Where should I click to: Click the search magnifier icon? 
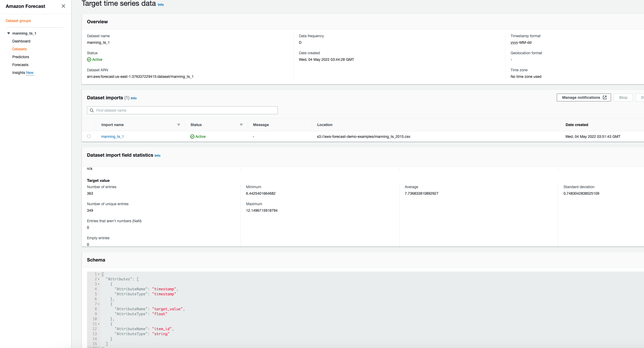pos(92,110)
